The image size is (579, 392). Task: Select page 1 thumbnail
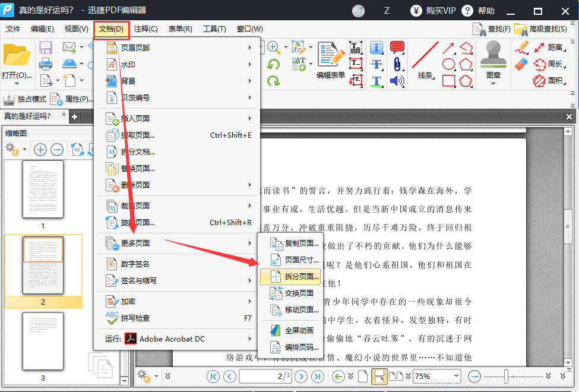click(43, 189)
